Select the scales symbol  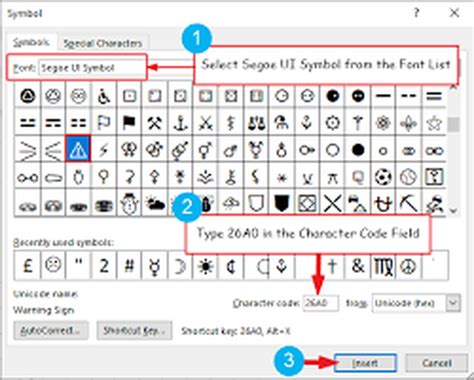pyautogui.click(x=256, y=123)
